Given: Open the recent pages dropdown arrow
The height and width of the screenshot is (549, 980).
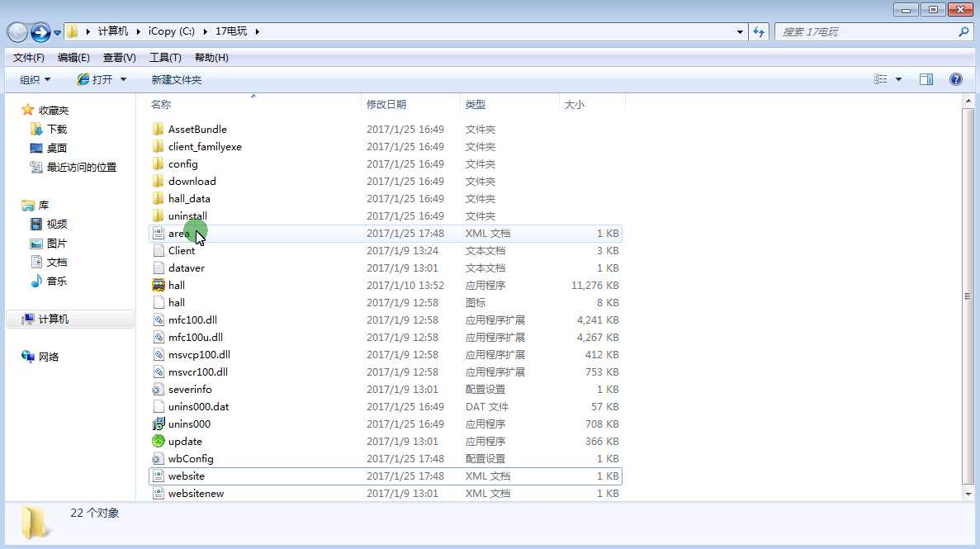Looking at the screenshot, I should pos(57,32).
